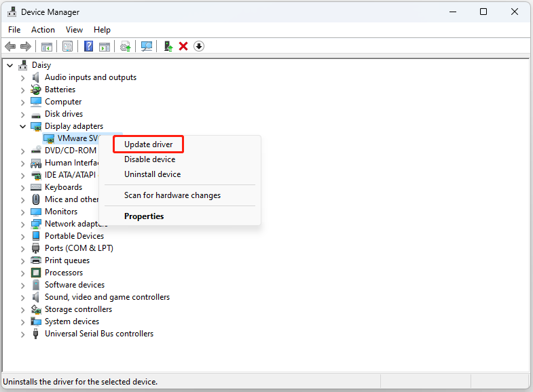
Task: Click Enable device toolbar icon with green arrow
Action: (168, 46)
